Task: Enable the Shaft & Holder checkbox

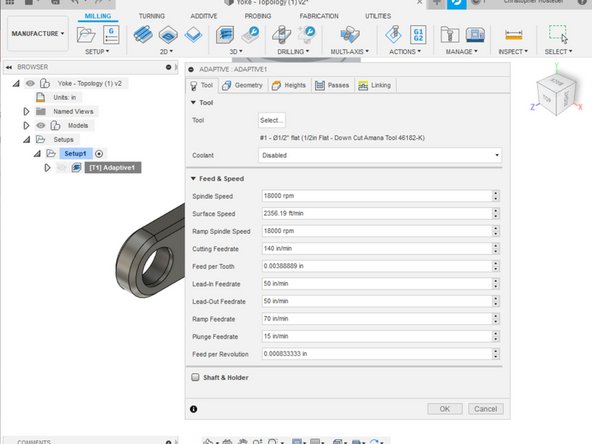Action: 195,377
